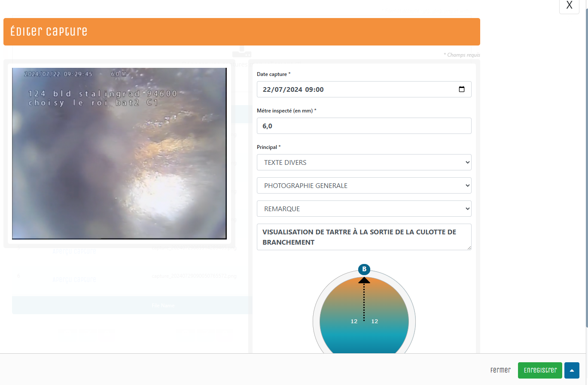This screenshot has height=385, width=588.
Task: Click the pipe inspection capture image
Action: (x=119, y=153)
